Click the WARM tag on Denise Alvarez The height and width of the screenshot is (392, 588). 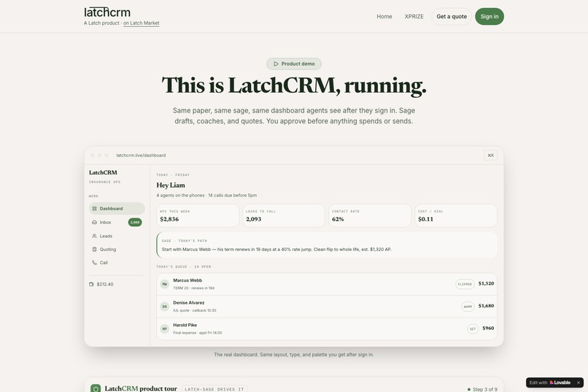point(468,307)
